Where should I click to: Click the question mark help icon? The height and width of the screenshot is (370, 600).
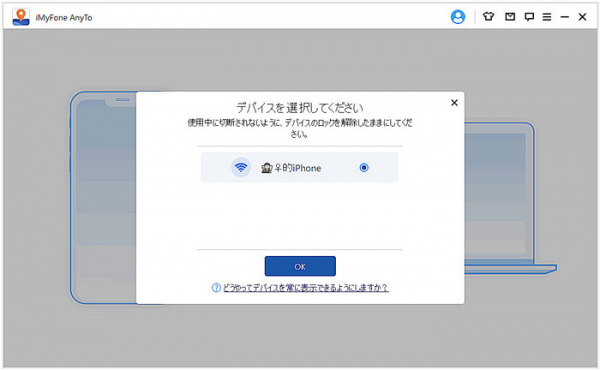tap(216, 288)
